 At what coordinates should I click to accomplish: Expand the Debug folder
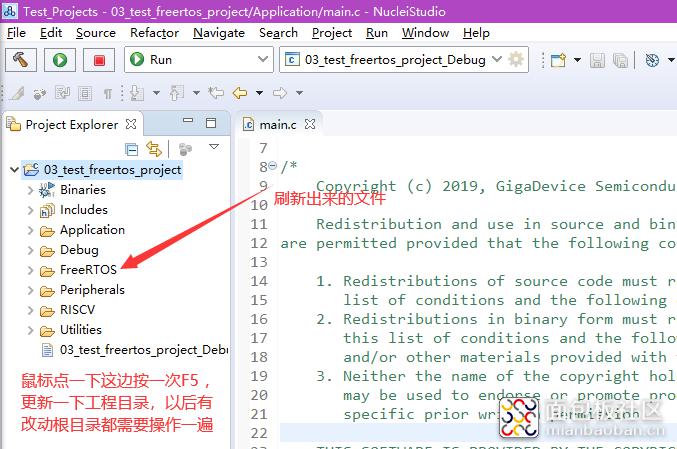pyautogui.click(x=30, y=250)
